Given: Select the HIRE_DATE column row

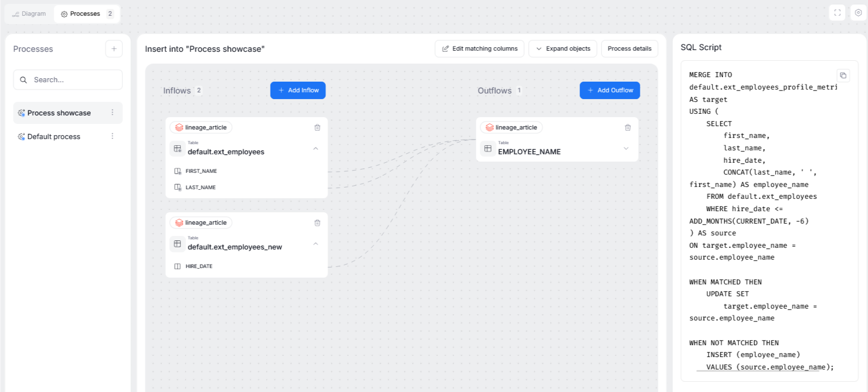Looking at the screenshot, I should tap(246, 266).
